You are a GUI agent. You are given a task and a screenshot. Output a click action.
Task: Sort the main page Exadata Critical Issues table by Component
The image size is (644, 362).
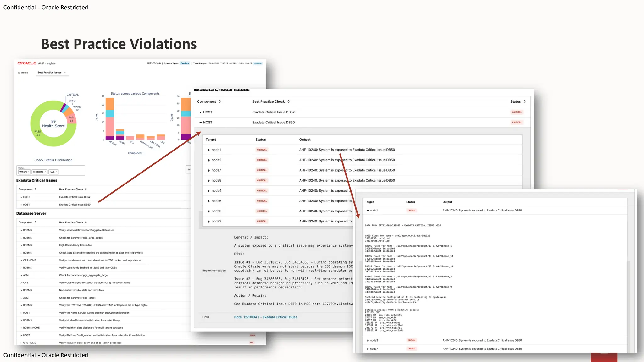35,189
